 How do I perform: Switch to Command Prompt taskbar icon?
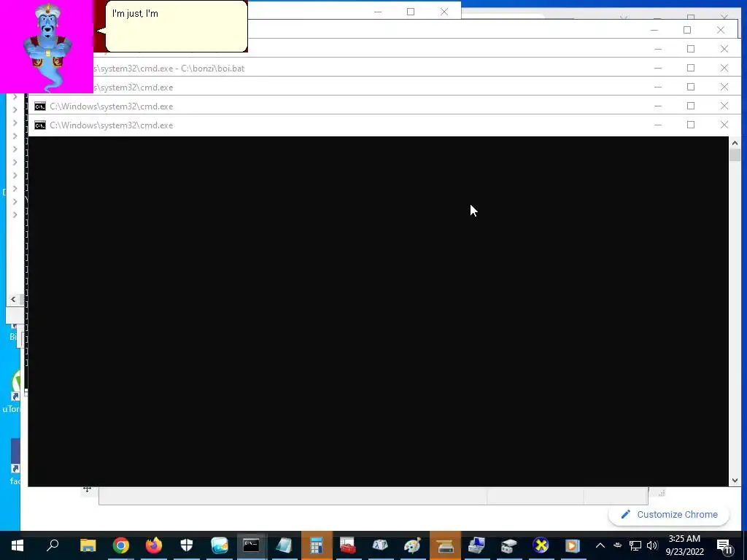(x=251, y=545)
